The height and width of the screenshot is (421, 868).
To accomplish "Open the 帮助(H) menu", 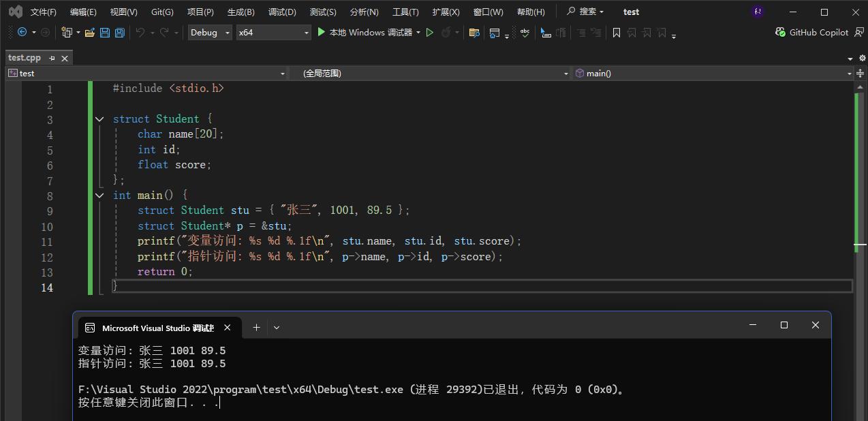I will pyautogui.click(x=531, y=12).
